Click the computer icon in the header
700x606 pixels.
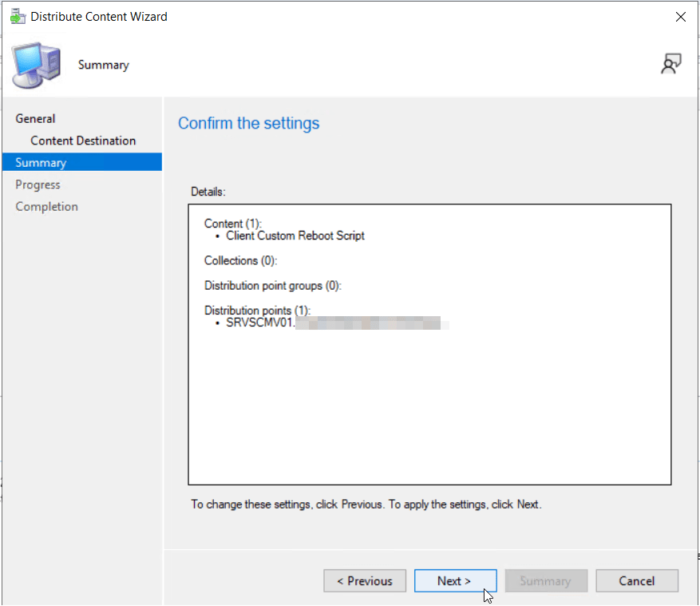pyautogui.click(x=36, y=66)
